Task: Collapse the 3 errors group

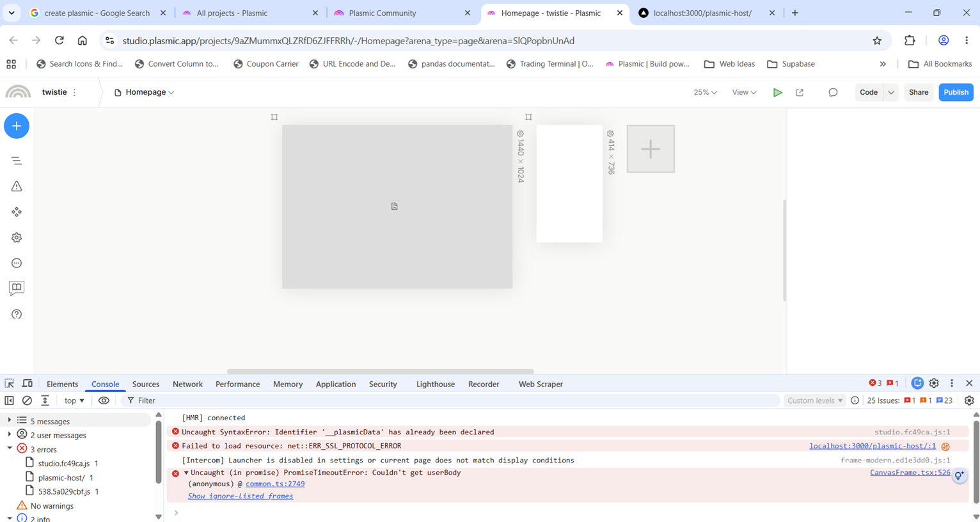Action: coord(10,448)
